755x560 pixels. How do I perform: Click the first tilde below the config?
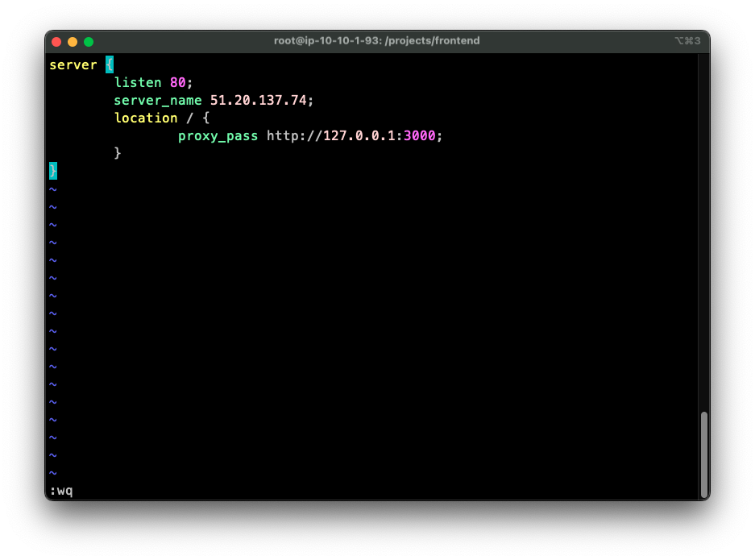pos(52,189)
